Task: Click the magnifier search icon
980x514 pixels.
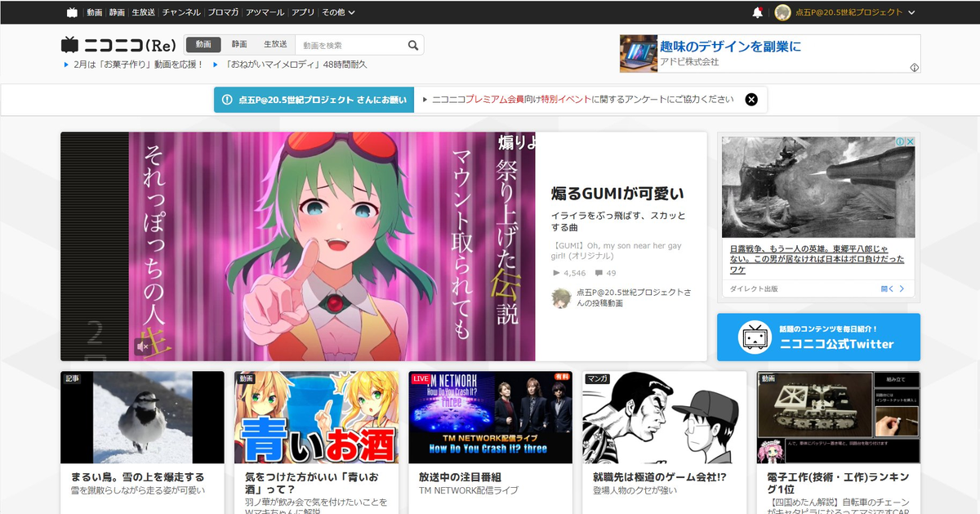Action: pyautogui.click(x=413, y=45)
